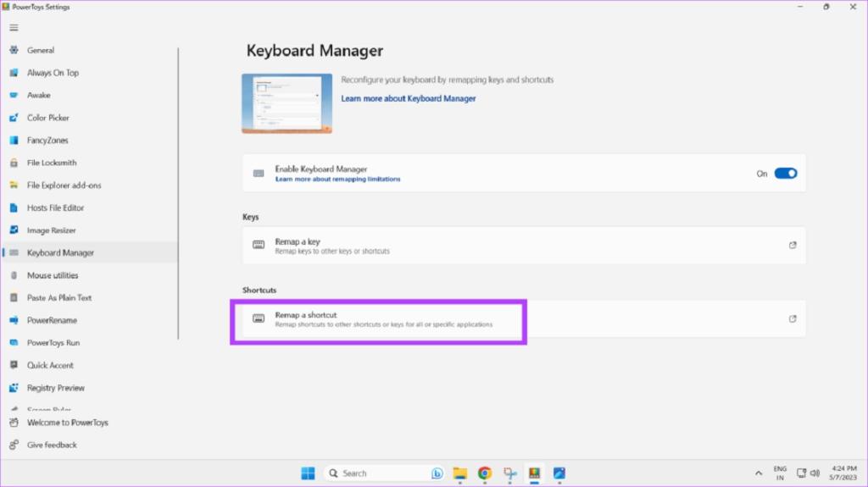Click the General gear icon
Screen dimensions: 868x487
pyautogui.click(x=14, y=50)
